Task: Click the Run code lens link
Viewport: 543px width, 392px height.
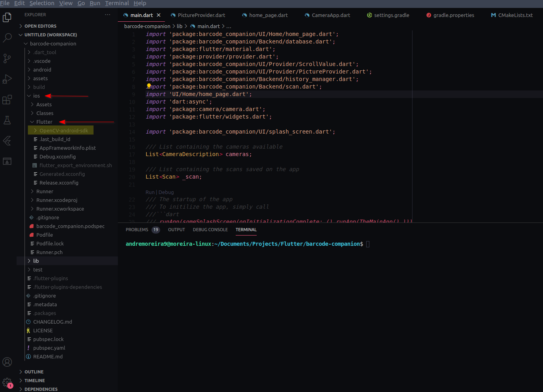Action: [x=150, y=192]
